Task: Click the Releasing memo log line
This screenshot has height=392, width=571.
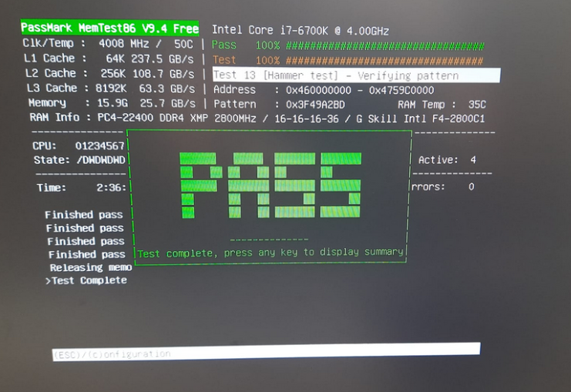Action: coord(91,267)
